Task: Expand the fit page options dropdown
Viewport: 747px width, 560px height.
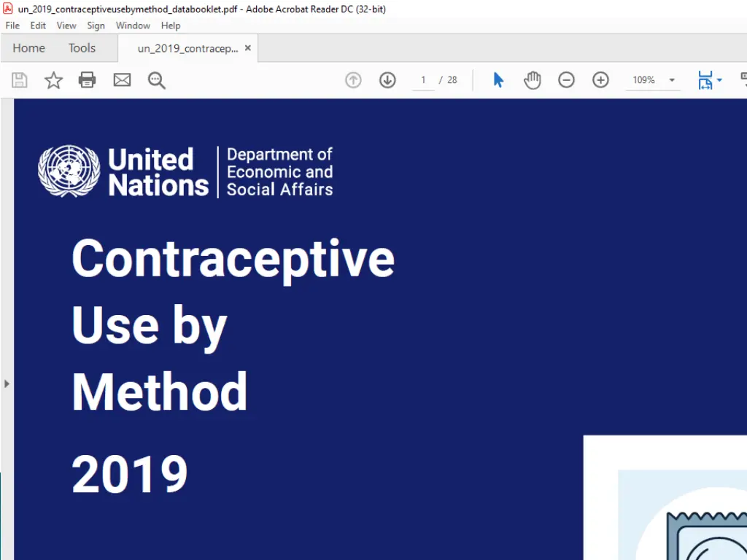Action: tap(719, 80)
